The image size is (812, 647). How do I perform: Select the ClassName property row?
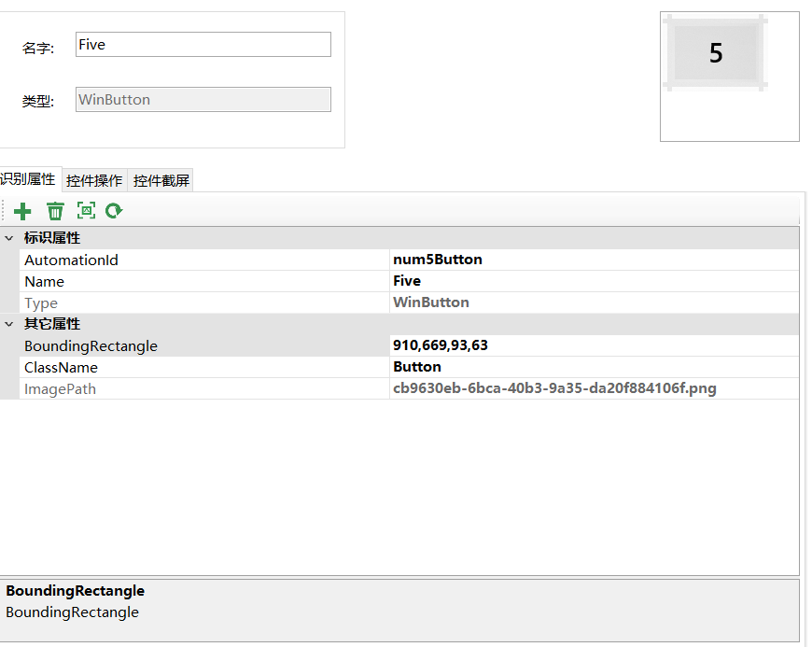62,368
